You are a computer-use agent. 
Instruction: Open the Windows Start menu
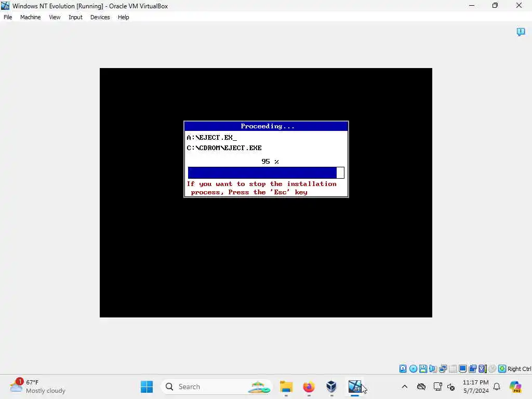click(x=147, y=387)
